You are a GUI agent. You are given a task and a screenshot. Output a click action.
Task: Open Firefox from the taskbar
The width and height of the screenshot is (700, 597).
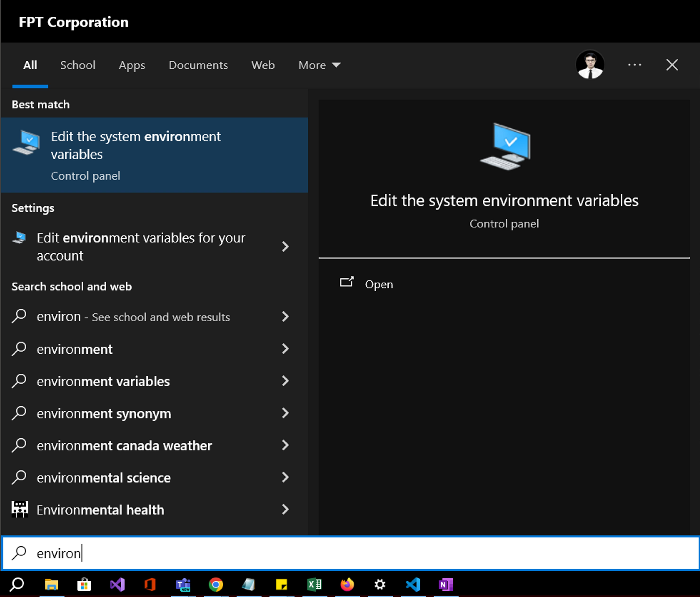(347, 585)
